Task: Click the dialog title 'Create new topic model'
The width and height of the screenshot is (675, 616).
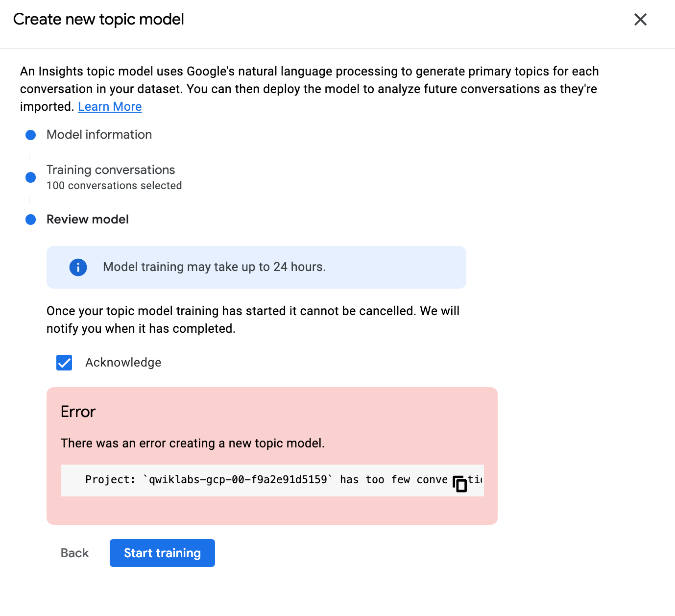Action: [98, 20]
